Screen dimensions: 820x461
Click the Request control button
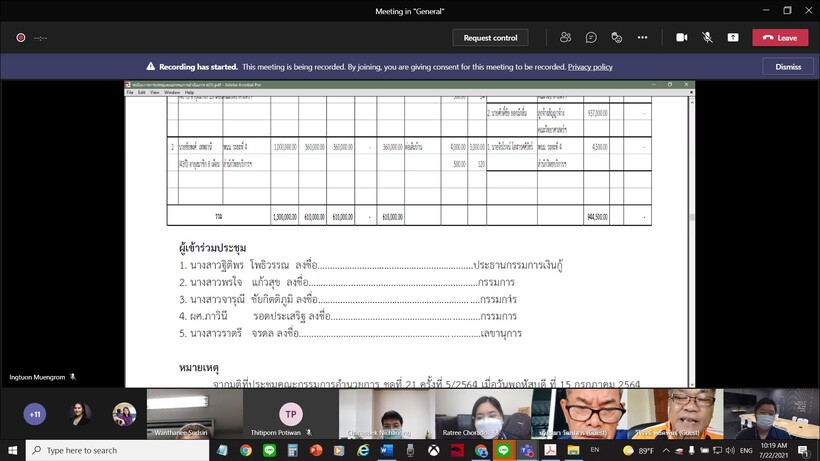(x=491, y=37)
